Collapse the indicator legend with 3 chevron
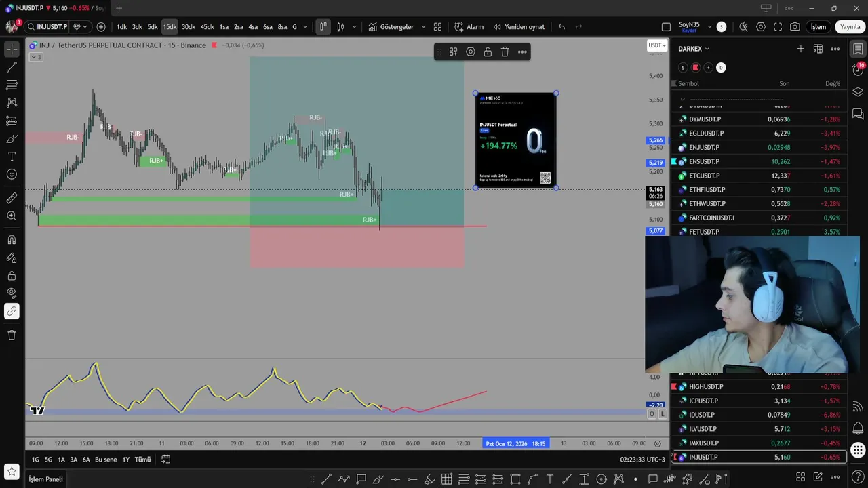 pos(36,57)
